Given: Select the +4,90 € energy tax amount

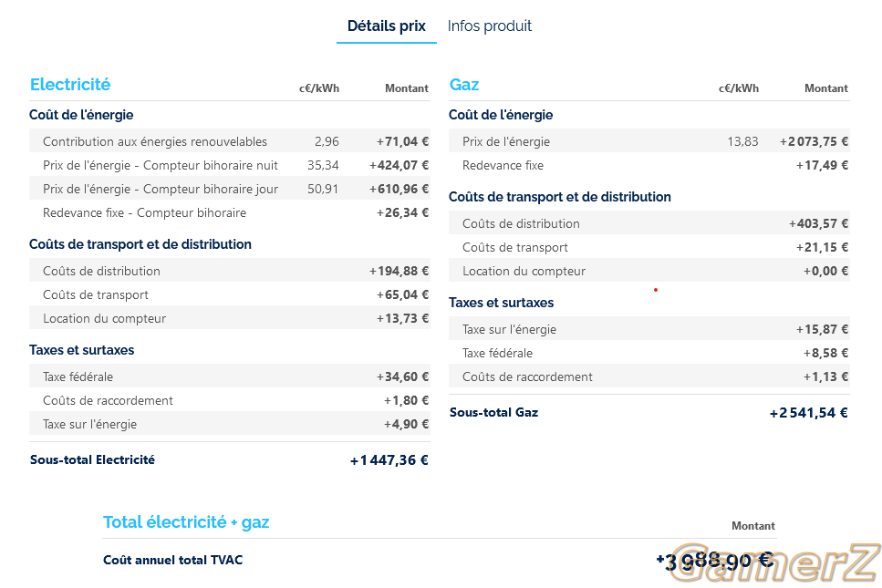Looking at the screenshot, I should coord(406,424).
